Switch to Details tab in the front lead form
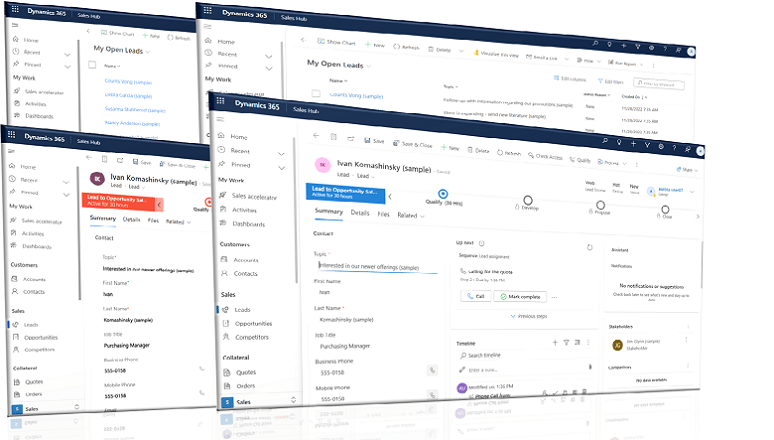The image size is (774, 440). (x=359, y=213)
